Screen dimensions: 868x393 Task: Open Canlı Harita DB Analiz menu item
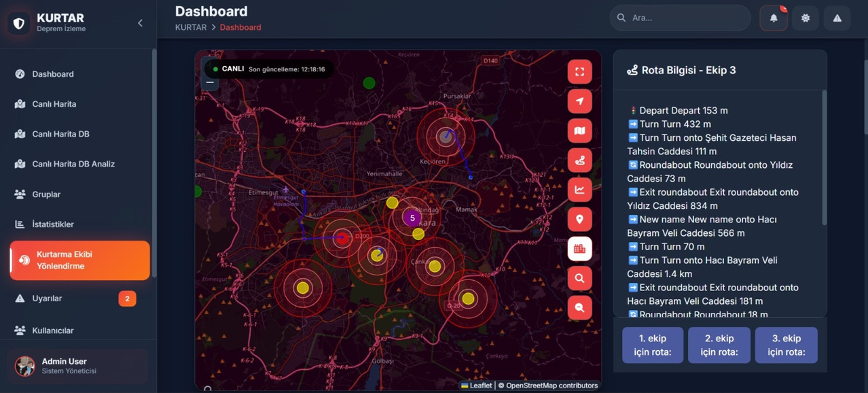coord(73,164)
